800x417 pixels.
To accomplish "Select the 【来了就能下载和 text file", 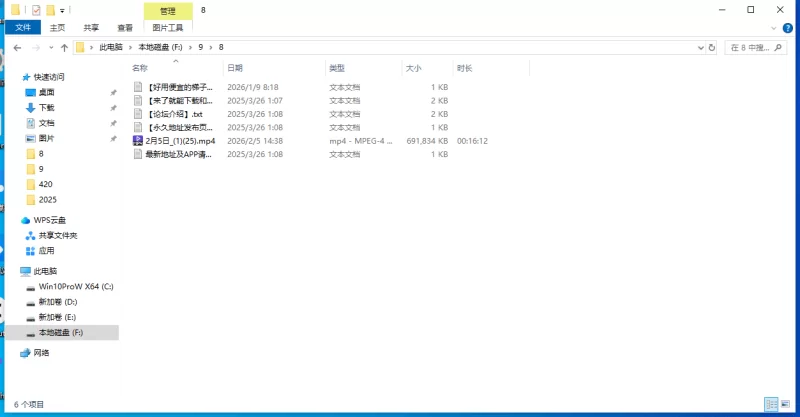I will tap(179, 101).
